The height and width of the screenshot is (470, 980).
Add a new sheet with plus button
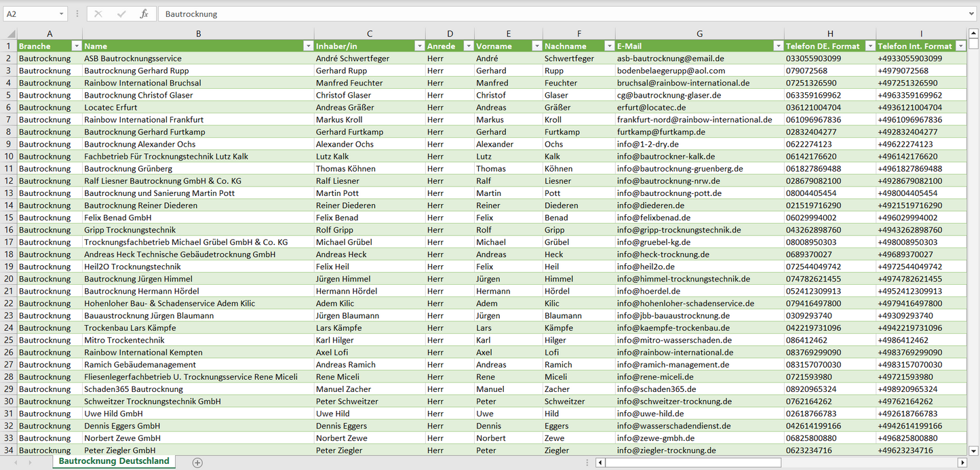coord(197,463)
